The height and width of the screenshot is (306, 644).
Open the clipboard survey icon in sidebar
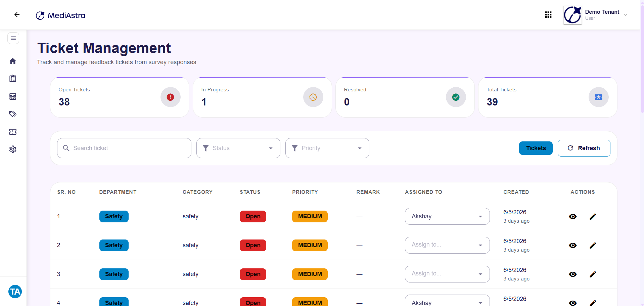pyautogui.click(x=13, y=79)
